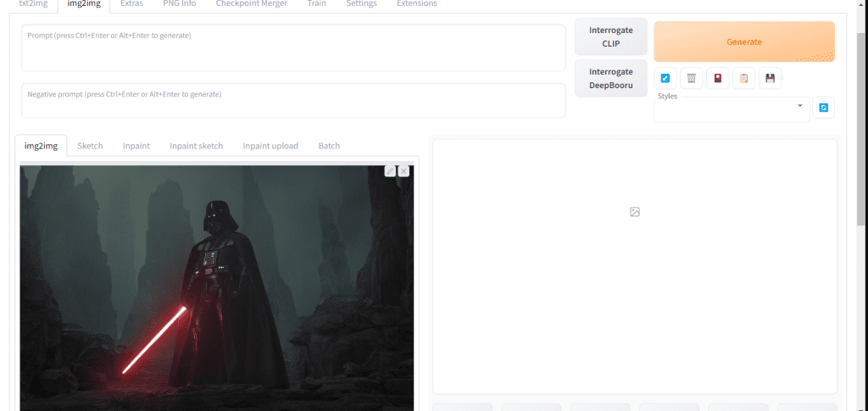Screen dimensions: 868x411
Task: Go to the Checkpoint Merger tab
Action: pyautogui.click(x=251, y=4)
